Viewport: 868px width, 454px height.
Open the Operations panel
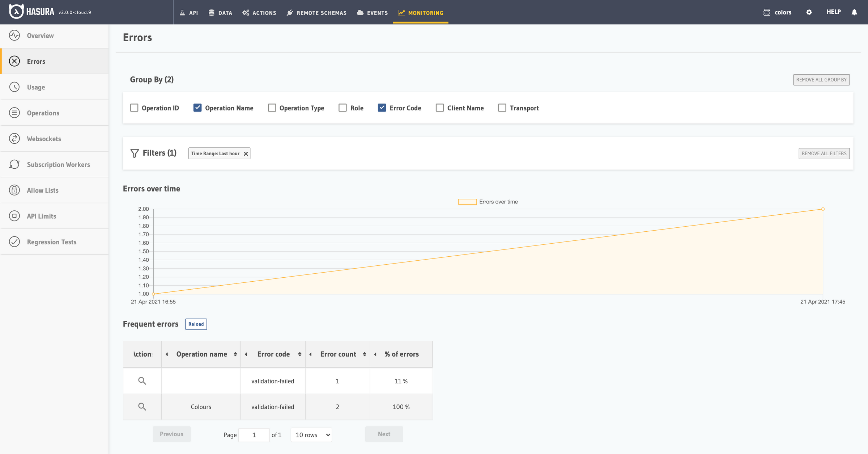click(x=43, y=113)
